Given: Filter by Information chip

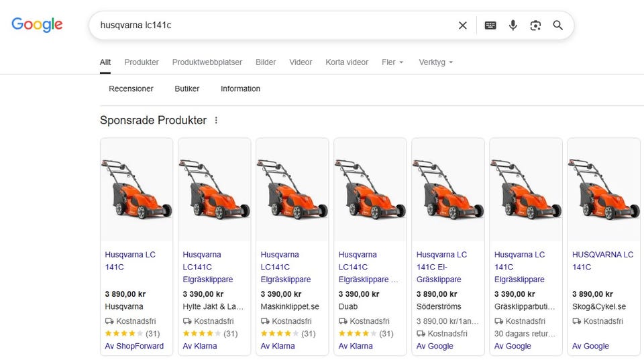Looking at the screenshot, I should click(240, 88).
